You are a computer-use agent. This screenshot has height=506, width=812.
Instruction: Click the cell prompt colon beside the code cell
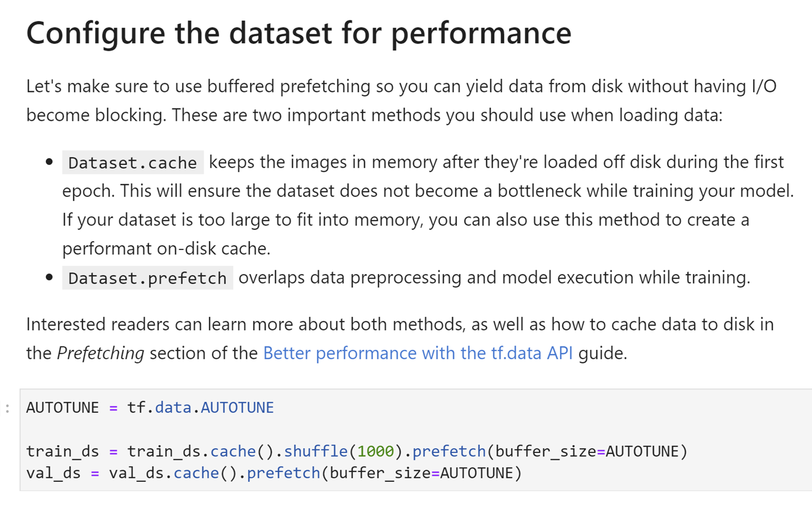pos(7,408)
